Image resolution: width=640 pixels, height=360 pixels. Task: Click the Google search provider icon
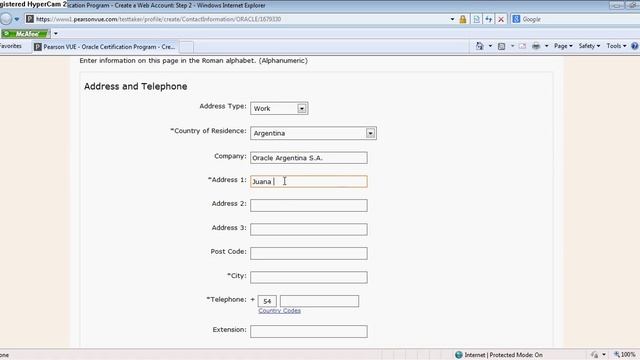tap(516, 19)
